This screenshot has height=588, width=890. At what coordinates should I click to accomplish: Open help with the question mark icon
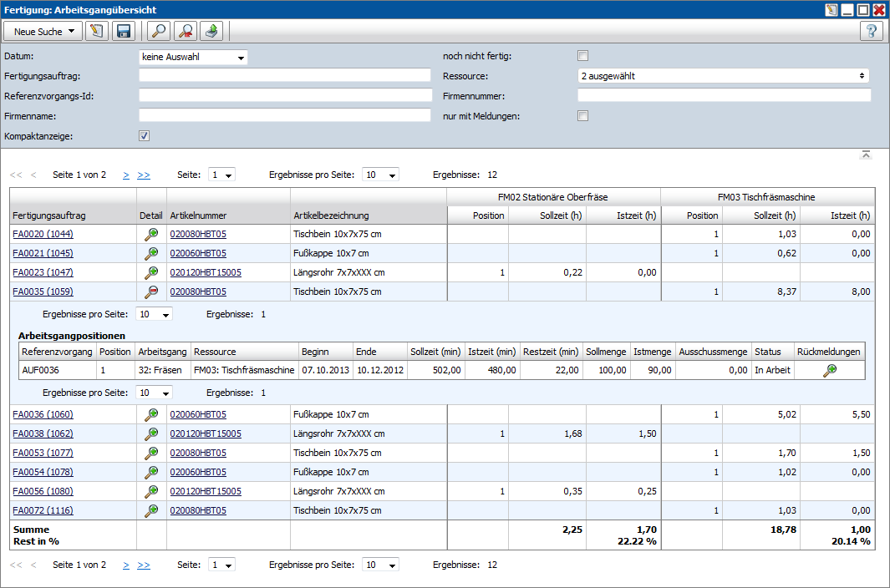(x=872, y=32)
